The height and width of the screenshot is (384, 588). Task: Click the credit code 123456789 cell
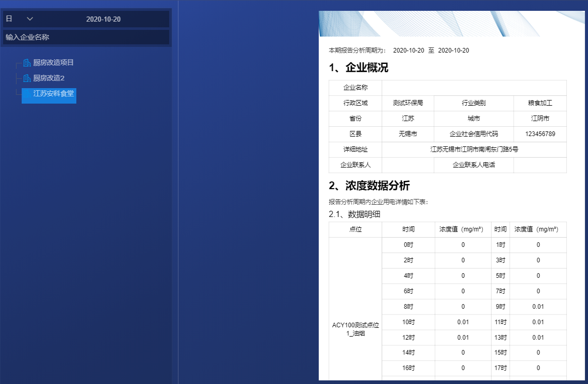point(540,134)
